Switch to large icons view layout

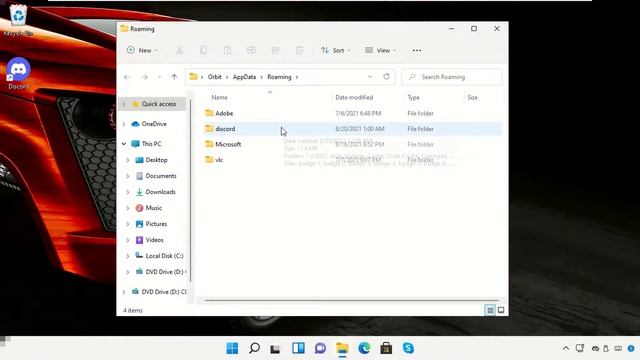[x=501, y=310]
